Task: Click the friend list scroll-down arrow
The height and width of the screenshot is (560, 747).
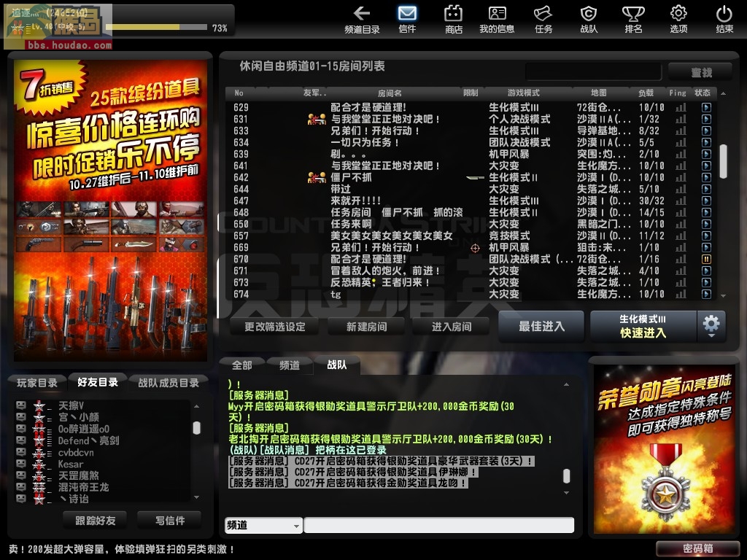Action: [x=196, y=497]
